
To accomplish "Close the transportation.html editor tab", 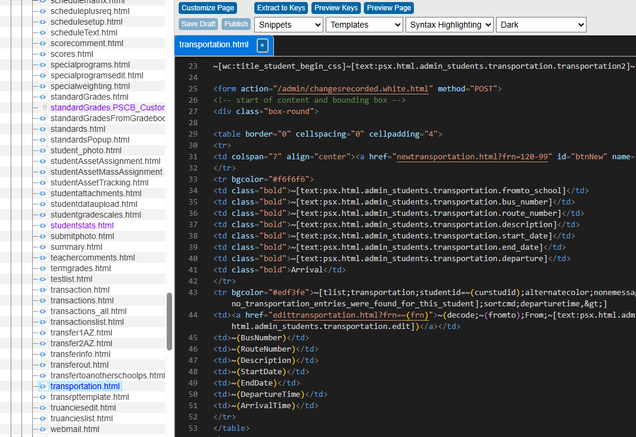I will [262, 45].
